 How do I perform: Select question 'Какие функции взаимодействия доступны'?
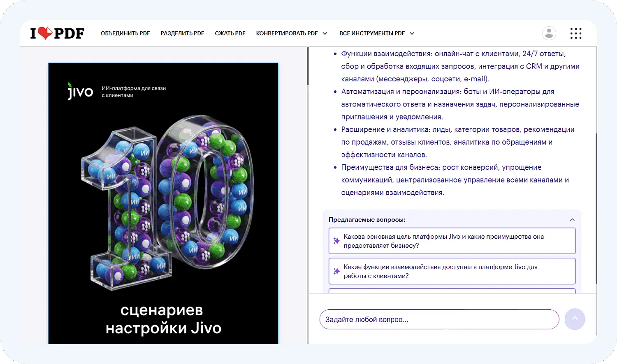[452, 271]
